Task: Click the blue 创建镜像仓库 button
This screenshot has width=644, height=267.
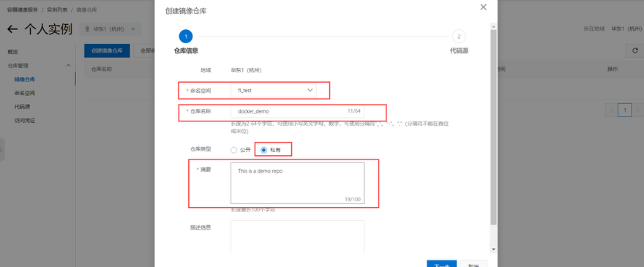Action: 107,51
